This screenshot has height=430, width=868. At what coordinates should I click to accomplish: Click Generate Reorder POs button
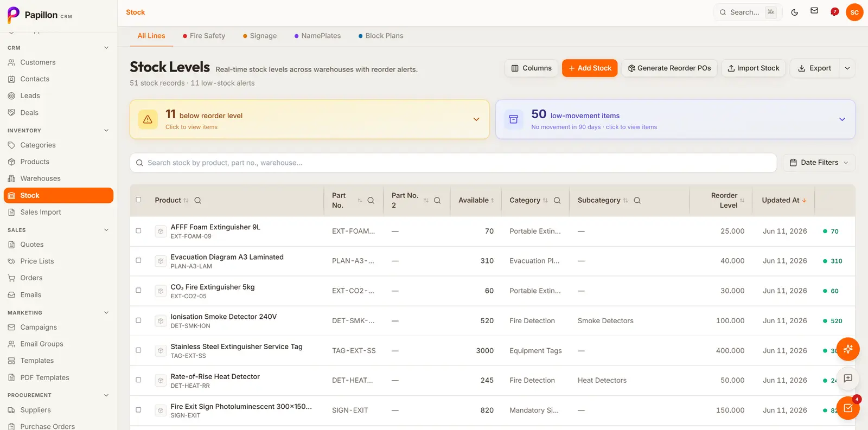[x=669, y=68]
